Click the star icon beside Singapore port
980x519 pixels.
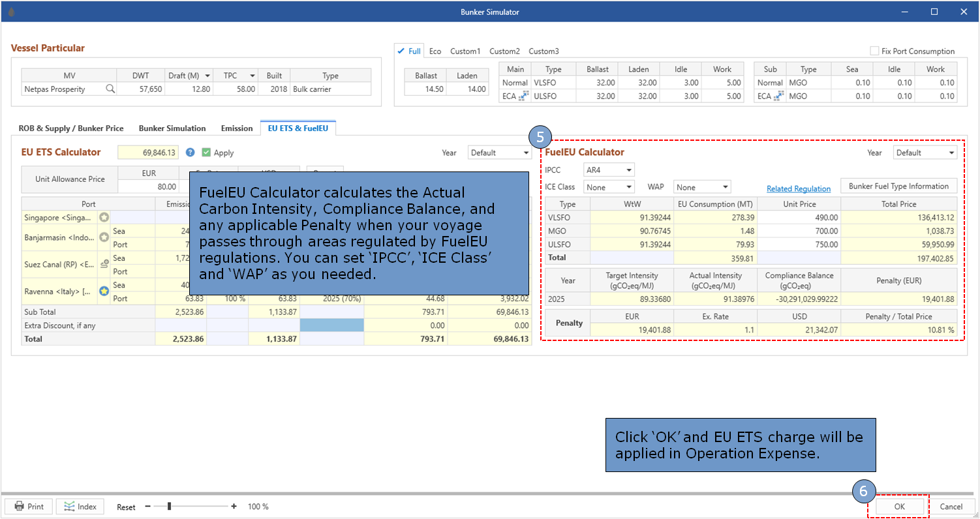104,217
